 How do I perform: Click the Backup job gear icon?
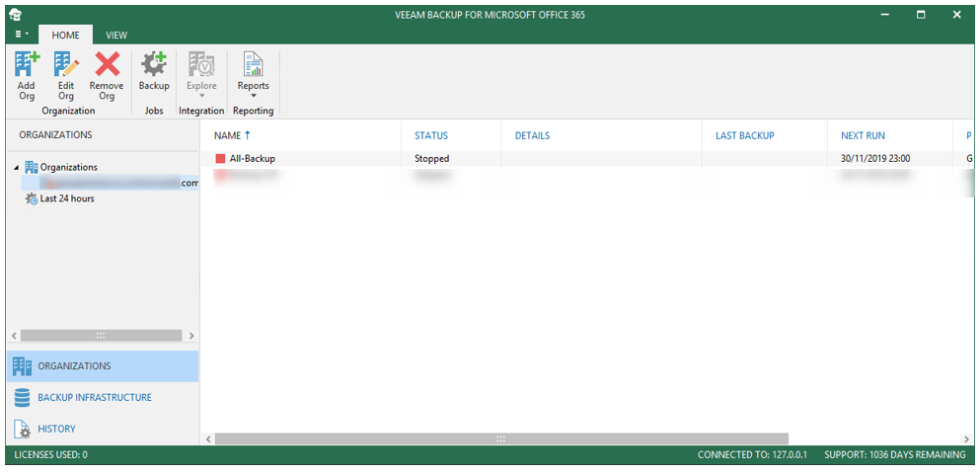click(x=153, y=65)
